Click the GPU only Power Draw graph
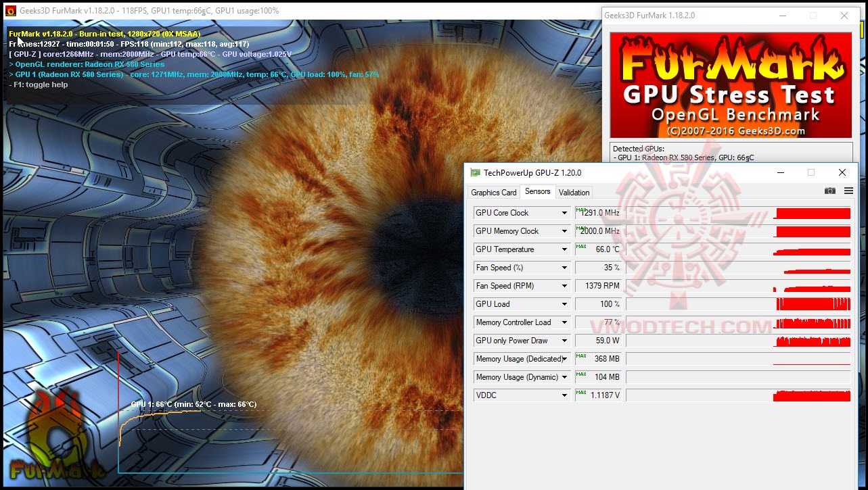This screenshot has height=490, width=868. point(738,341)
